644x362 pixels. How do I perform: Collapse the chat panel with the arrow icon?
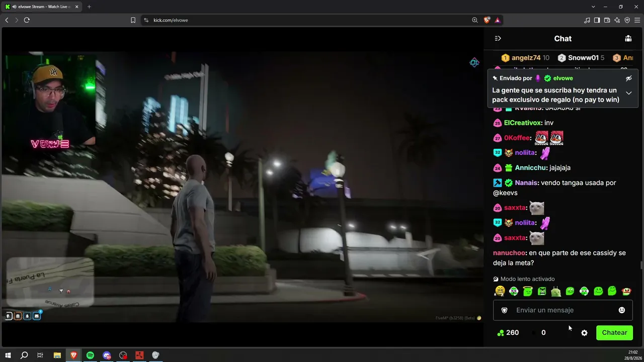(x=498, y=39)
